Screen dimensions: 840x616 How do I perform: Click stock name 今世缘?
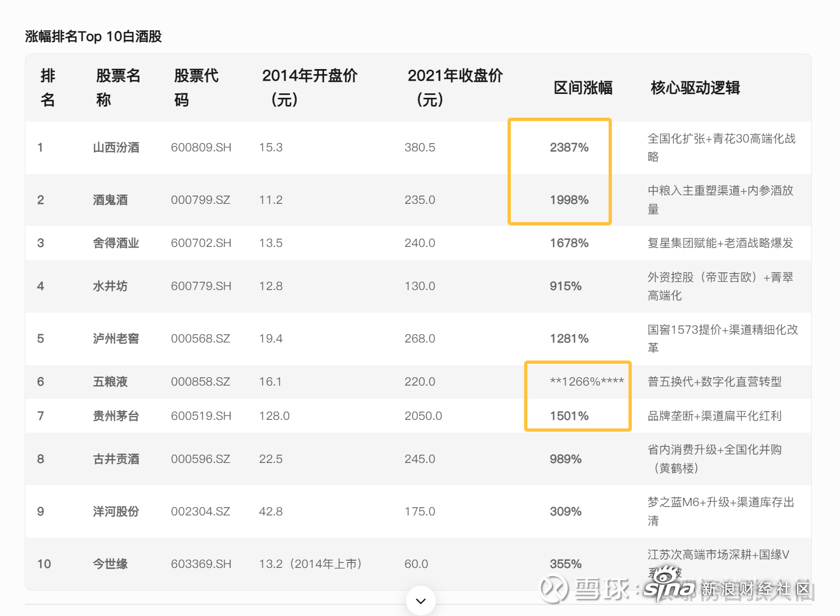click(110, 564)
